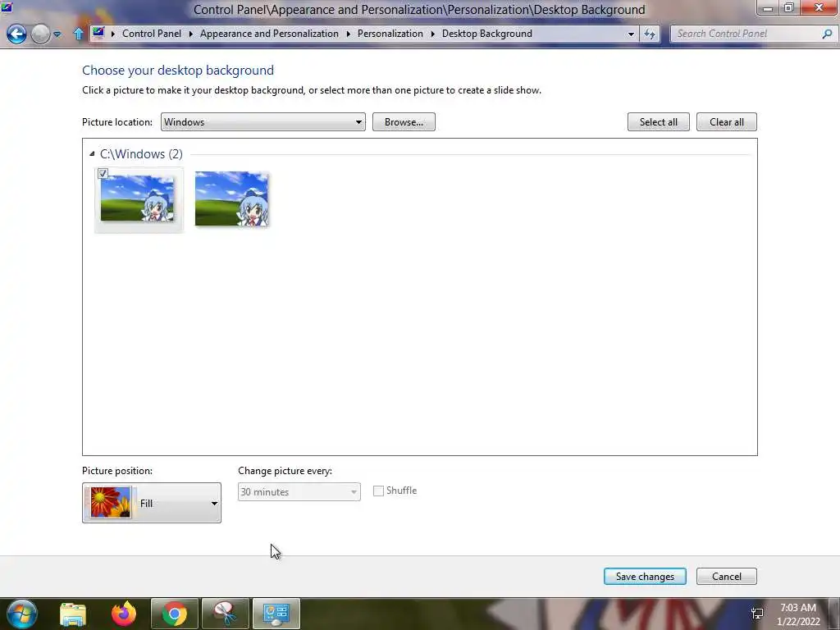Open the Control Panel breadcrumb
This screenshot has width=840, height=630.
tap(152, 33)
